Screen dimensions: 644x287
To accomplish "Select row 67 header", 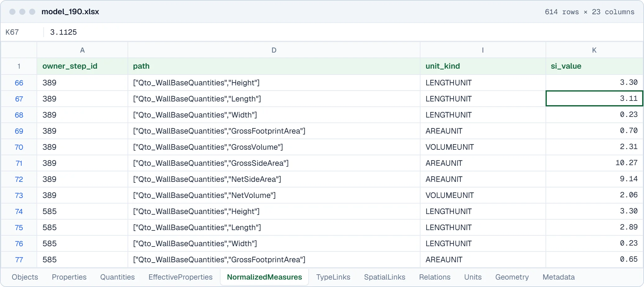I will click(x=19, y=99).
